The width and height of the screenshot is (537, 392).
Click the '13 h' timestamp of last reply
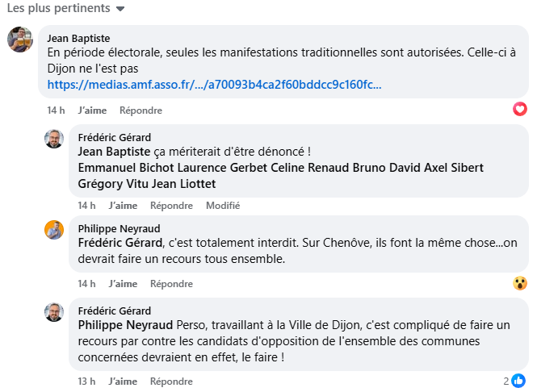(x=86, y=381)
